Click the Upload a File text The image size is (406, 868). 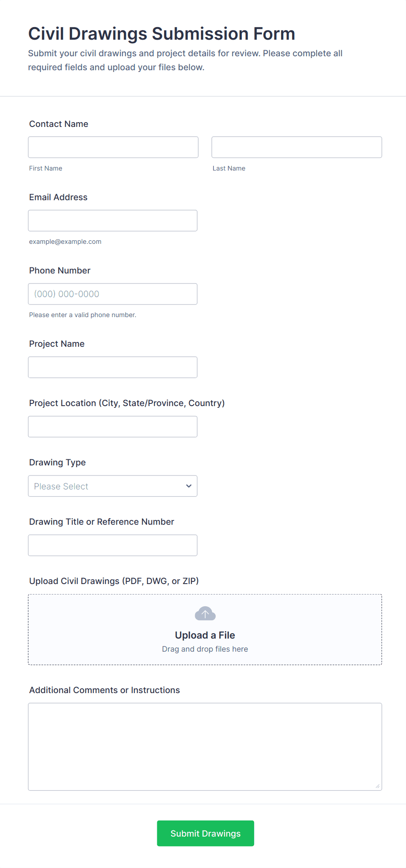[x=205, y=635]
